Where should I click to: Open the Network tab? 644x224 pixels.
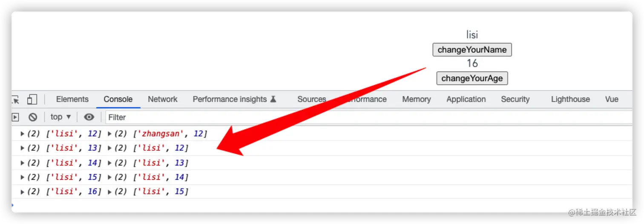click(x=162, y=99)
